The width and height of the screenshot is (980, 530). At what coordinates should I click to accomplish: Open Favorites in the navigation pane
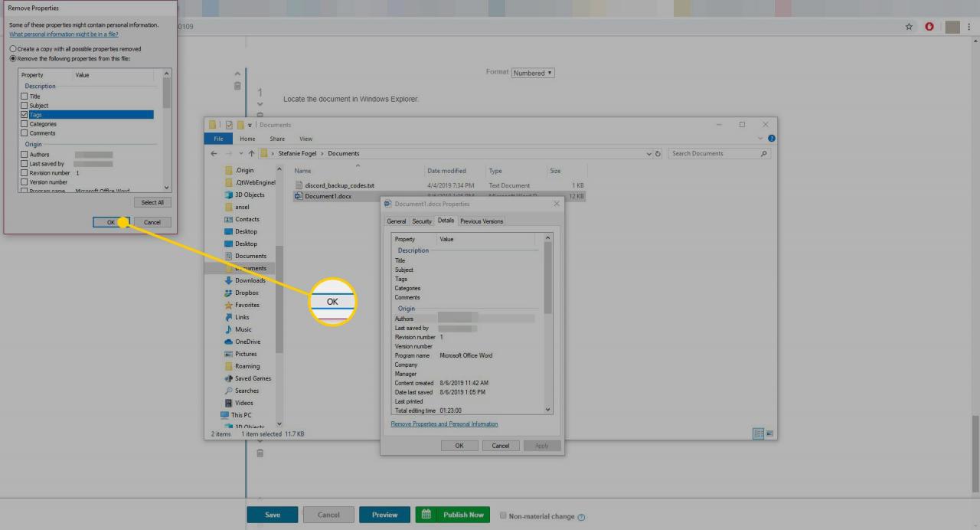point(242,305)
